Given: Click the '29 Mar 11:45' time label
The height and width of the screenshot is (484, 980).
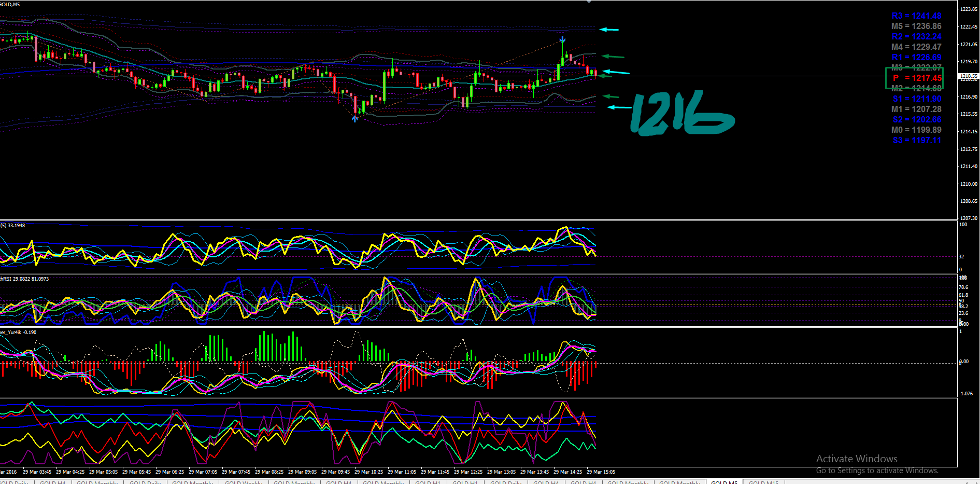Looking at the screenshot, I should [x=435, y=472].
